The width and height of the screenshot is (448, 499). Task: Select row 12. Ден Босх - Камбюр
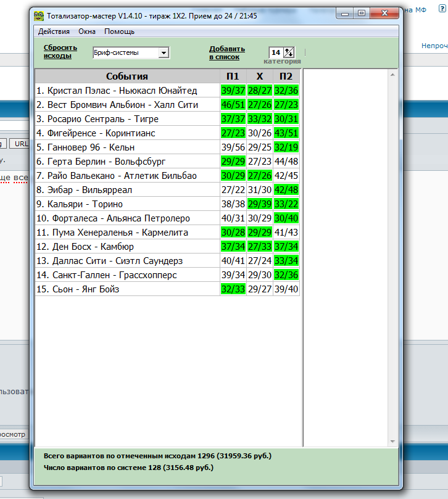click(127, 247)
